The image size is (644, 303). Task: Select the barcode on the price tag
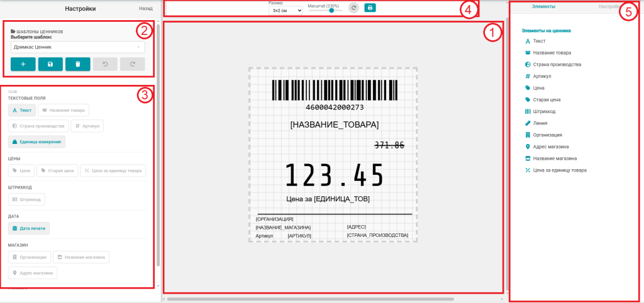(x=335, y=91)
